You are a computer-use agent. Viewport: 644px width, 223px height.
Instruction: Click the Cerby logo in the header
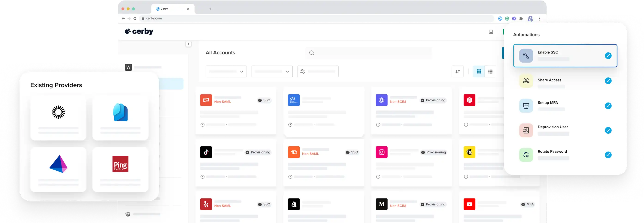tap(139, 31)
